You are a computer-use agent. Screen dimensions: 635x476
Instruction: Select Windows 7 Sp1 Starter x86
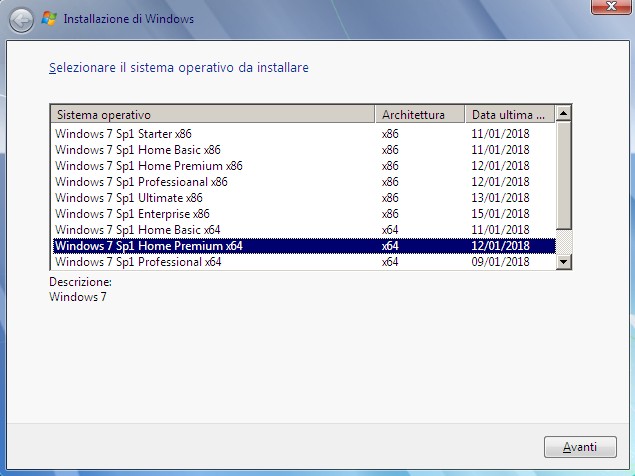[x=304, y=134]
